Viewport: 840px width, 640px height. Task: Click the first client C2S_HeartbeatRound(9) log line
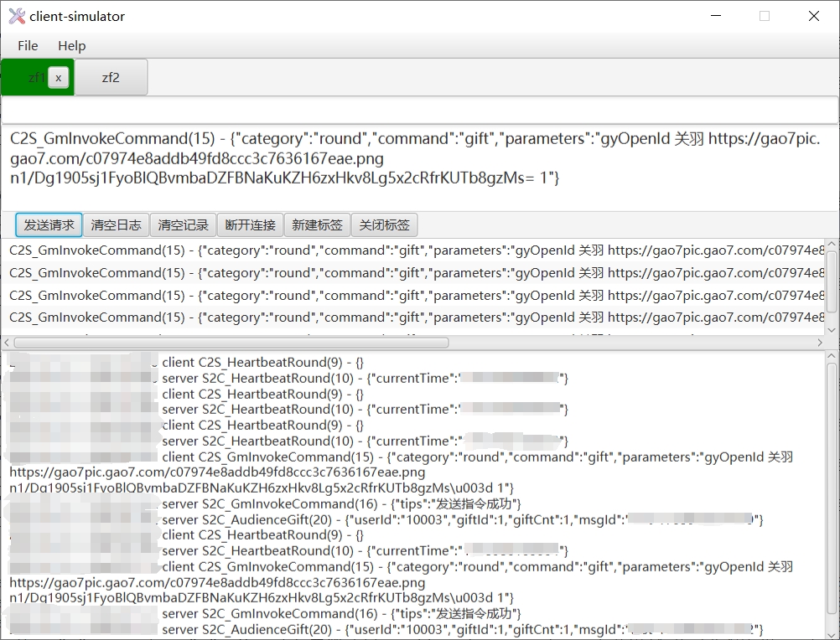coord(262,362)
